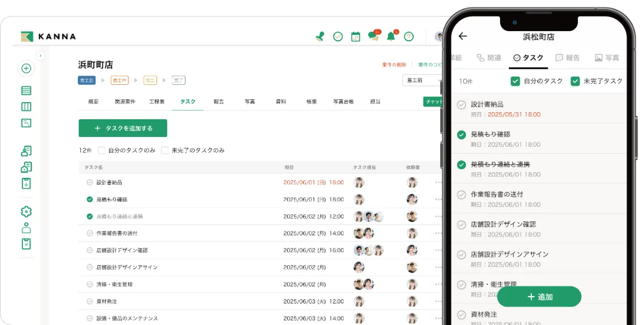
Task: Open the building with document sidebar icon
Action: (26, 167)
